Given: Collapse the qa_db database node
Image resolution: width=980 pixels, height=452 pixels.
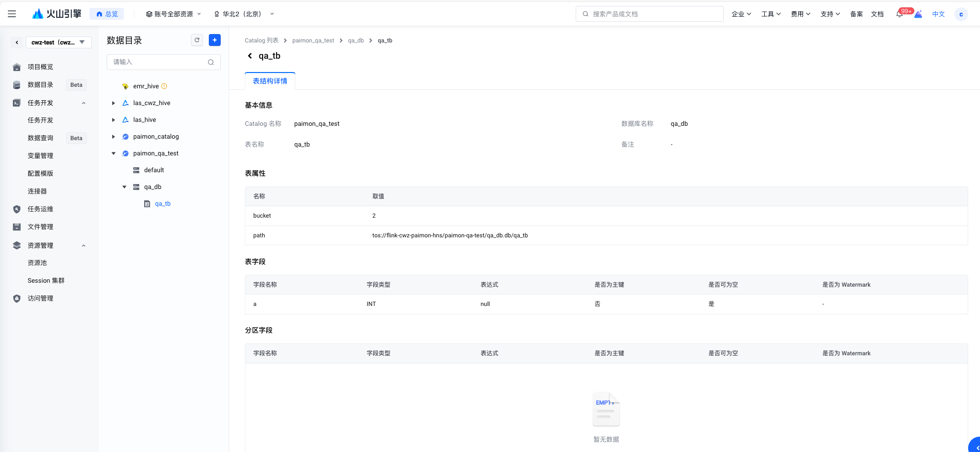Looking at the screenshot, I should pyautogui.click(x=124, y=187).
